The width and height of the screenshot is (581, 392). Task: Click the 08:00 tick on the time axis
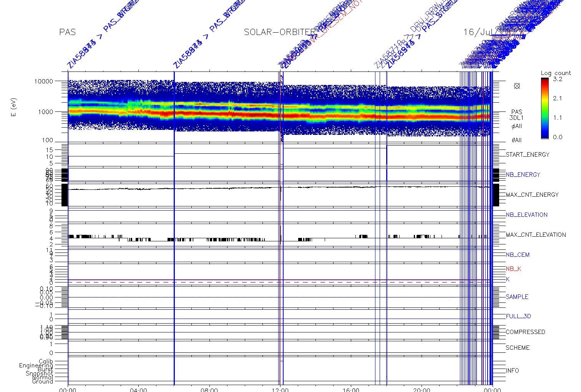(x=209, y=389)
